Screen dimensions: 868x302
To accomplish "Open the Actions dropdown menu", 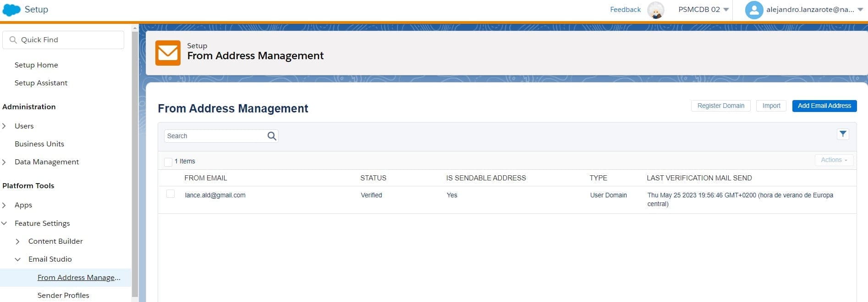I will (x=834, y=160).
